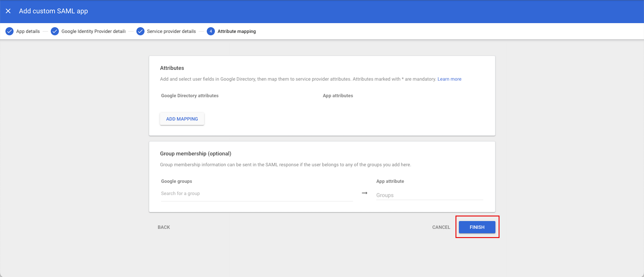Click the Attributes section heading

[172, 68]
